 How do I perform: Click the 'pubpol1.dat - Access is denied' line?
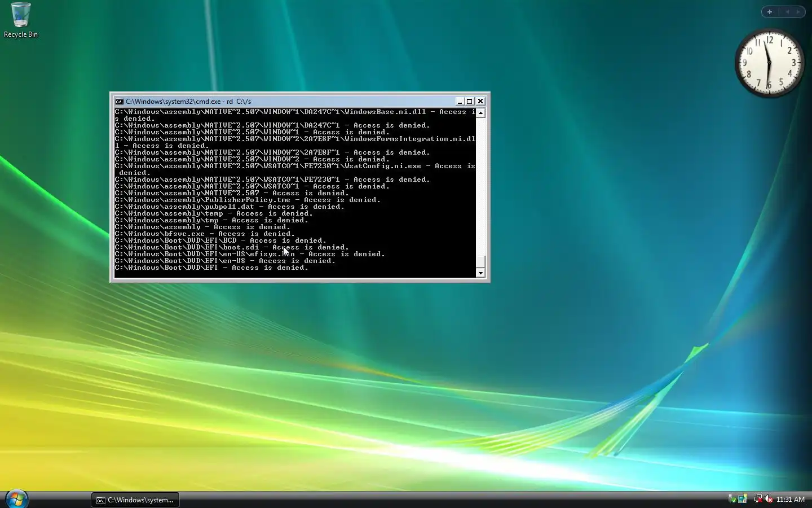click(230, 207)
